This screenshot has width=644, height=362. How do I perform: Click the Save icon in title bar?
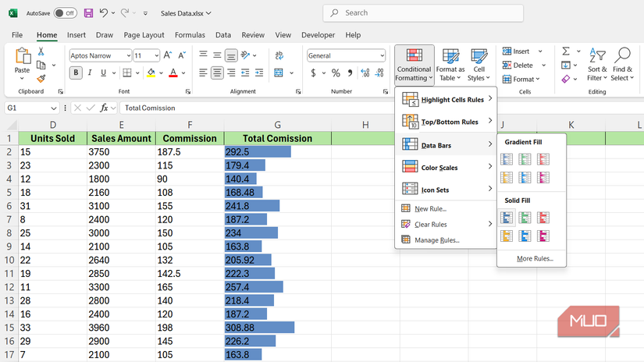pyautogui.click(x=88, y=13)
